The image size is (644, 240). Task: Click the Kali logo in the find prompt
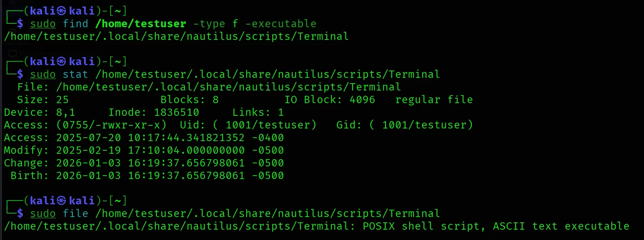click(x=61, y=10)
